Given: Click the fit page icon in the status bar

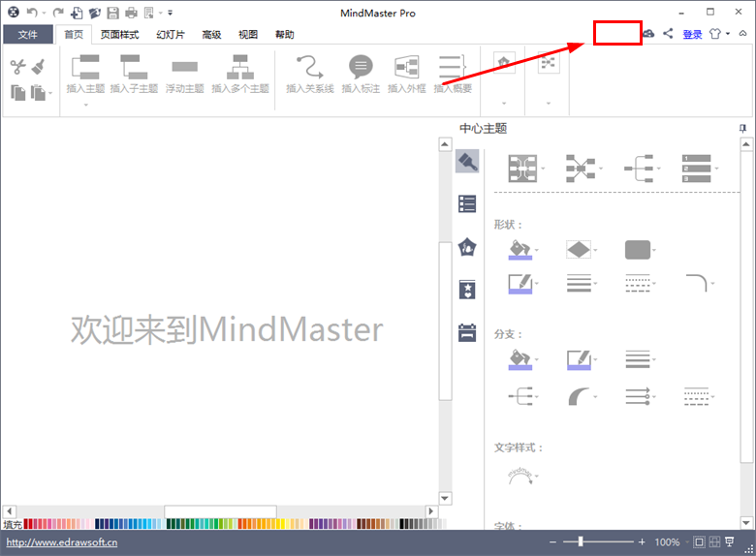Looking at the screenshot, I should pos(699,542).
